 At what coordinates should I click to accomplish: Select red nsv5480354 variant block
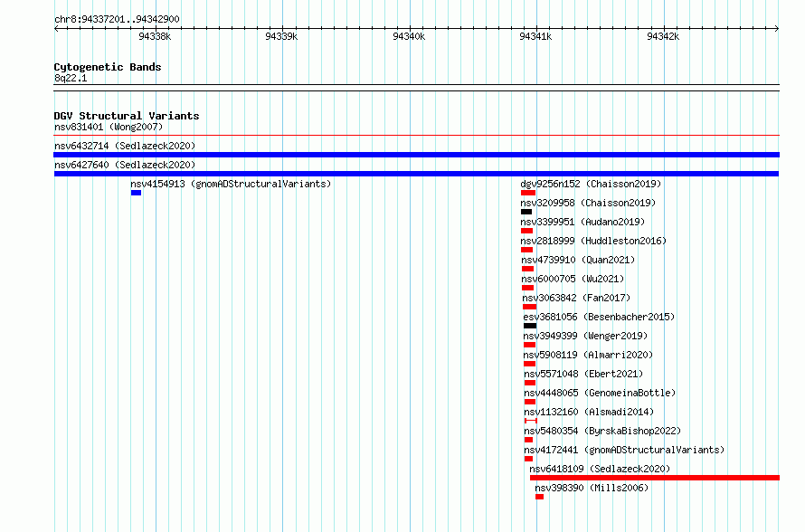(529, 440)
